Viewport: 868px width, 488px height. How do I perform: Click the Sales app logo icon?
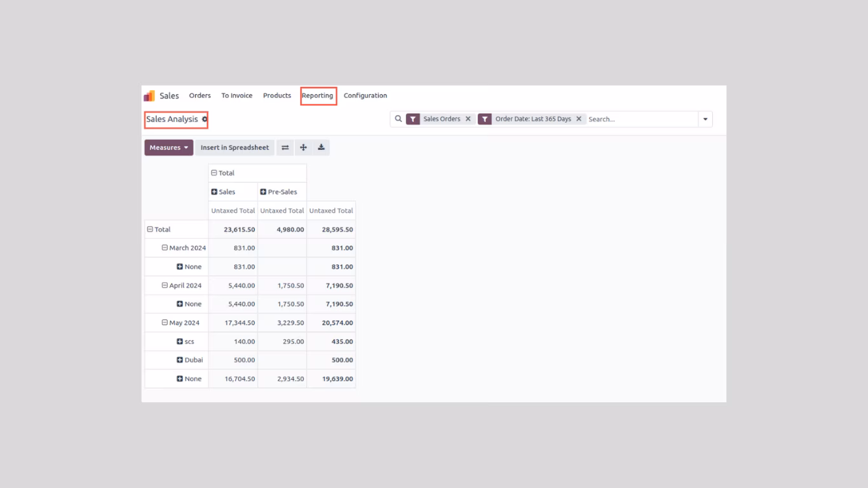pyautogui.click(x=149, y=96)
